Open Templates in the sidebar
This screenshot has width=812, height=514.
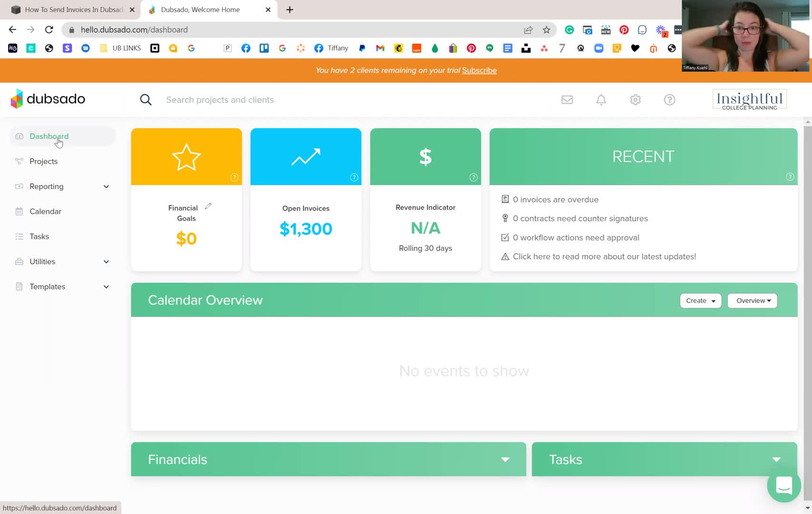point(47,287)
